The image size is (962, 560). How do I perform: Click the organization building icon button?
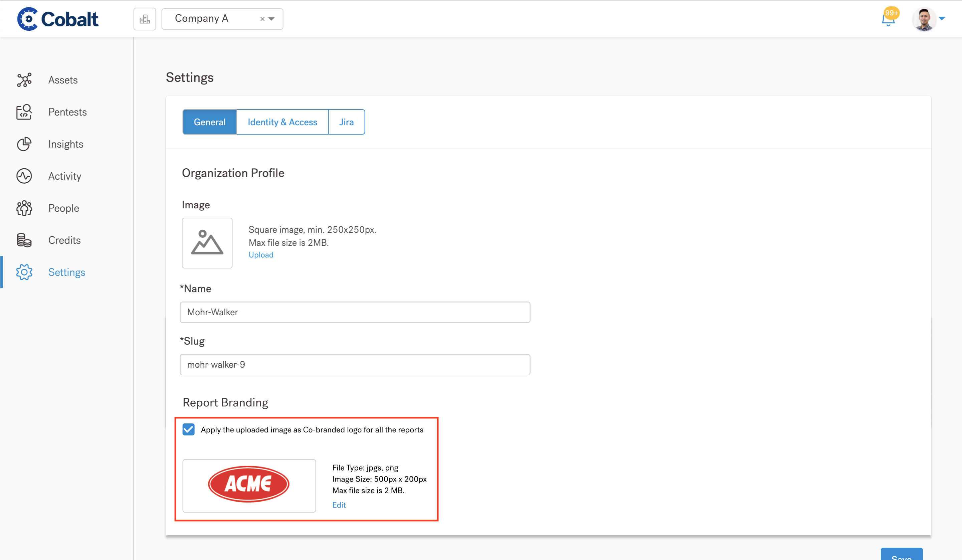[x=145, y=19]
